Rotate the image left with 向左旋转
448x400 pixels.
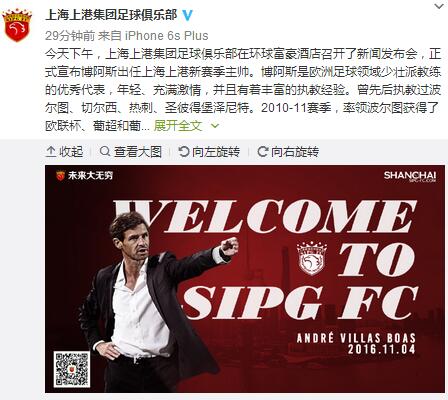209,152
